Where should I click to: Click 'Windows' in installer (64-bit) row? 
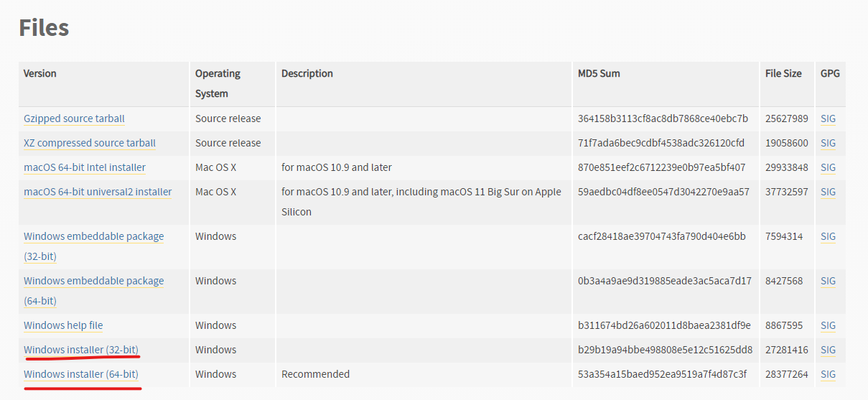(x=215, y=374)
